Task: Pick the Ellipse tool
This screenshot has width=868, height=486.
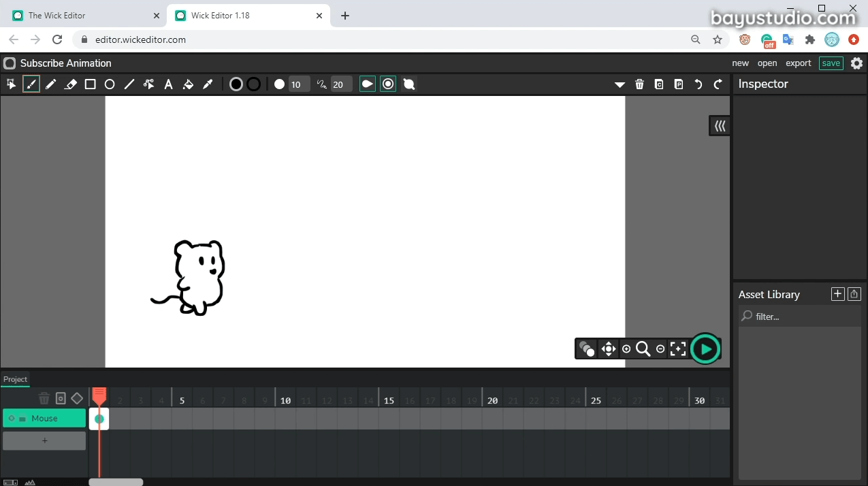Action: click(109, 84)
